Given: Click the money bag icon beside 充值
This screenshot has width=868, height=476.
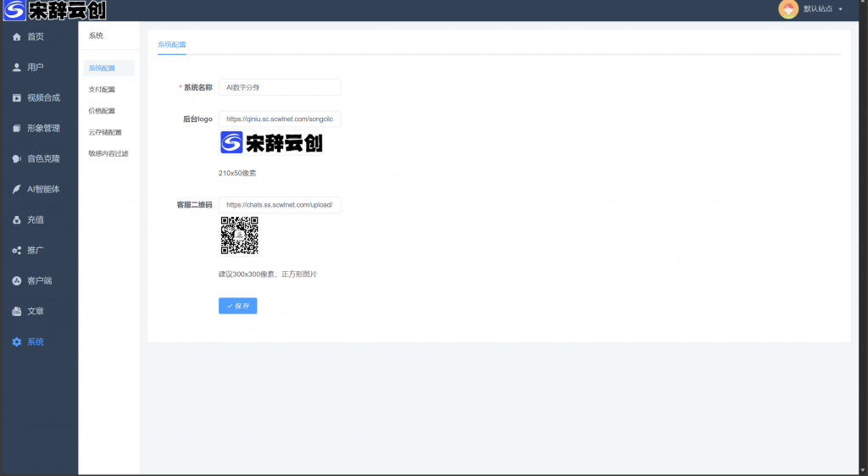Looking at the screenshot, I should [x=17, y=220].
